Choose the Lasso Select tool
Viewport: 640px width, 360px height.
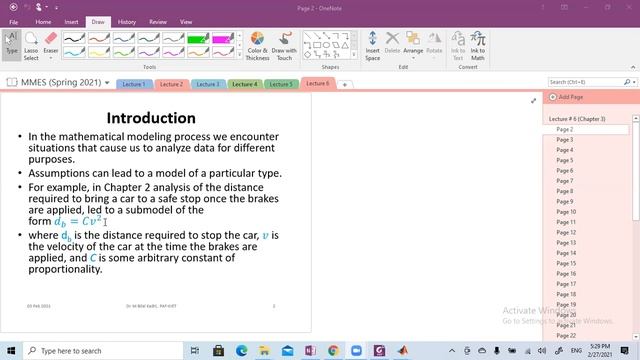(31, 45)
